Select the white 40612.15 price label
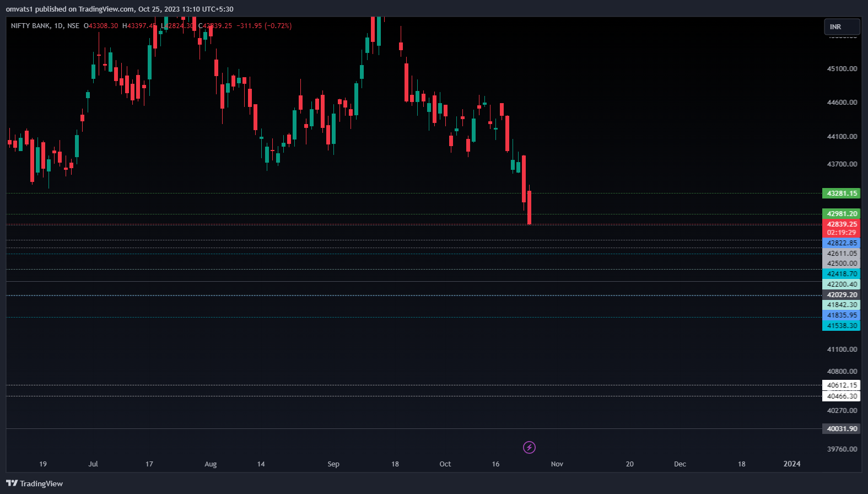 (x=842, y=385)
